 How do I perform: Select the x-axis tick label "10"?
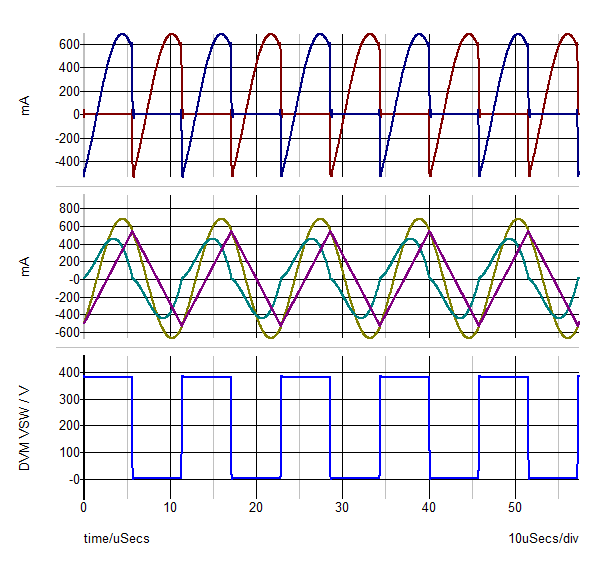(170, 508)
